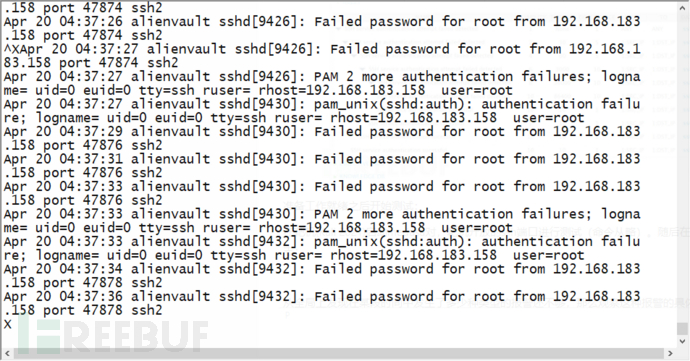Click the FREEBUF watermark logo
The width and height of the screenshot is (690, 361).
[x=113, y=337]
